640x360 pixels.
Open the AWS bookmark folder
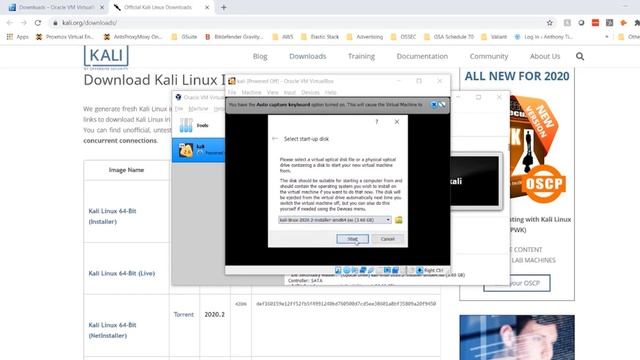tap(283, 37)
